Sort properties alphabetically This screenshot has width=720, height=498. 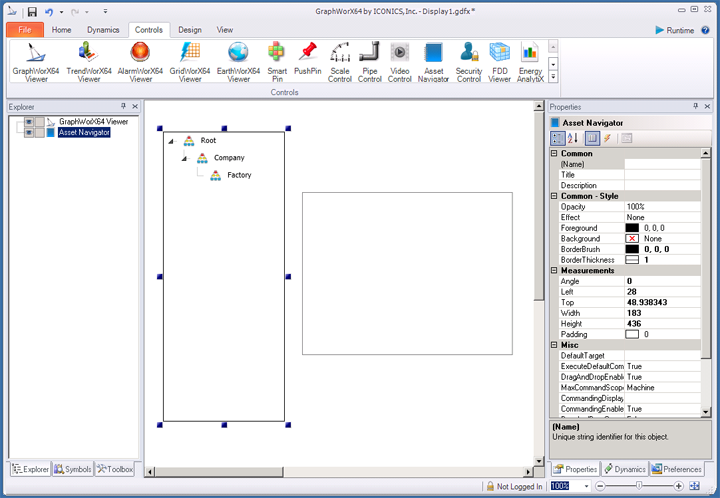pyautogui.click(x=574, y=138)
